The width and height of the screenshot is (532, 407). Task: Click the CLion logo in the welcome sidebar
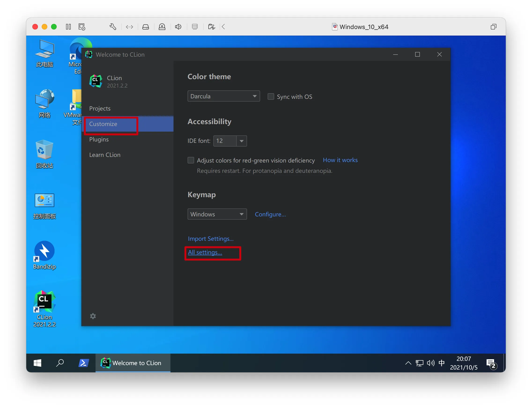tap(96, 81)
